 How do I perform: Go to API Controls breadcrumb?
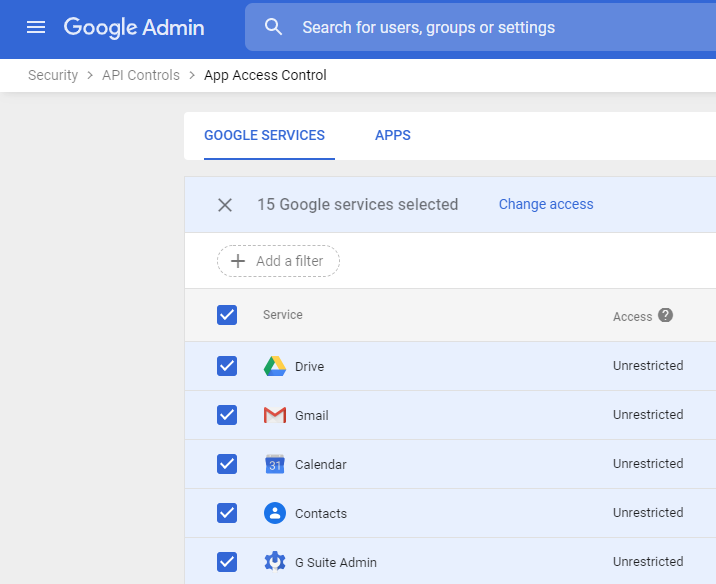[x=141, y=75]
